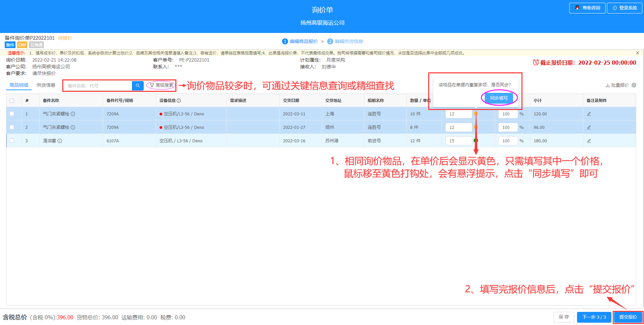Open 高级搜索 advanced search filter
Image resolution: width=644 pixels, height=325 pixels.
pos(162,85)
